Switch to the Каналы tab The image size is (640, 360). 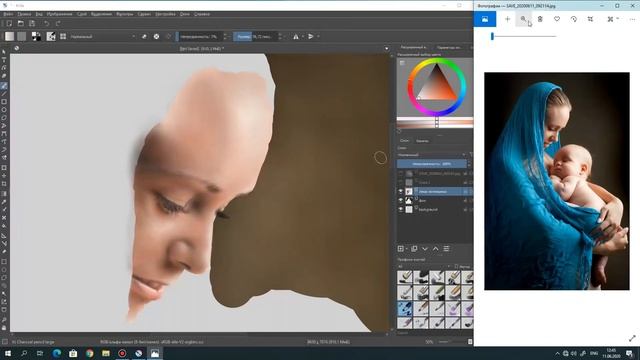(422, 140)
